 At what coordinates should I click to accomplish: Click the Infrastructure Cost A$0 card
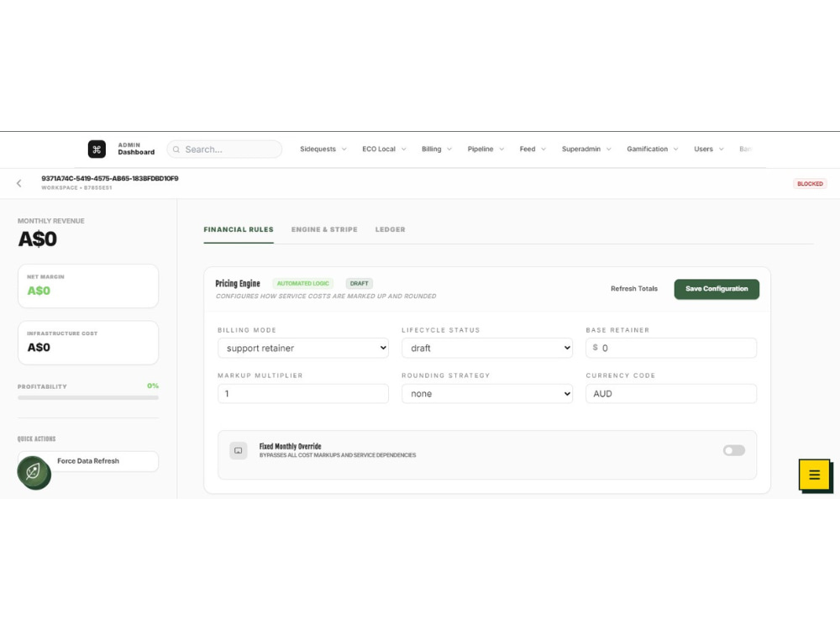coord(88,343)
